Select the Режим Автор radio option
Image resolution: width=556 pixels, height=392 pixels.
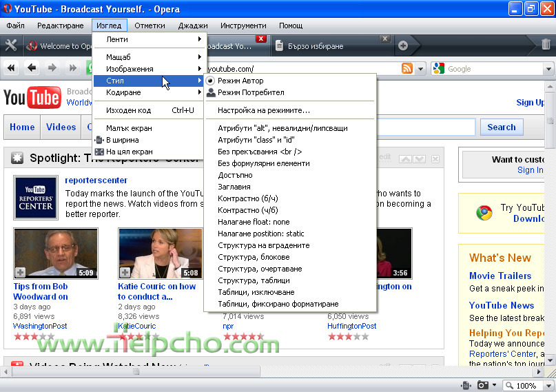point(289,81)
